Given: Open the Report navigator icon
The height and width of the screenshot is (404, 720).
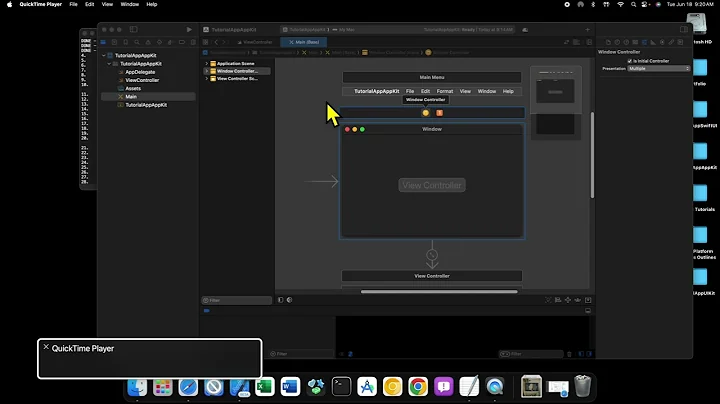Looking at the screenshot, I should 193,42.
